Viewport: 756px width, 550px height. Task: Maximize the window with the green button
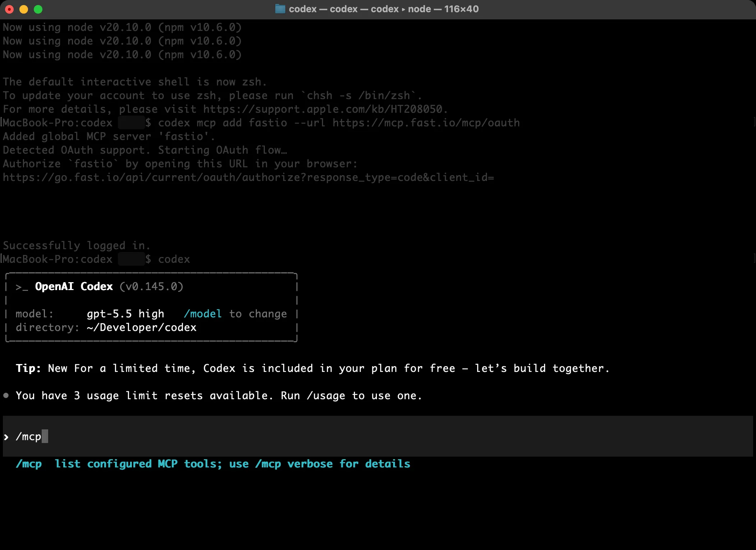point(38,9)
